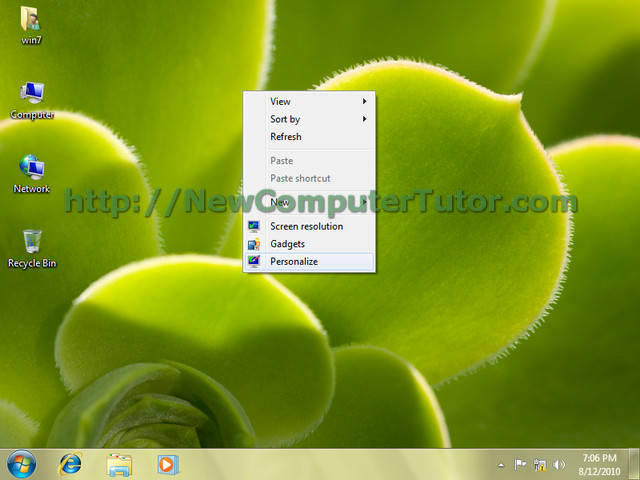
Task: Open the clock showing 7:06 PM
Action: click(599, 464)
